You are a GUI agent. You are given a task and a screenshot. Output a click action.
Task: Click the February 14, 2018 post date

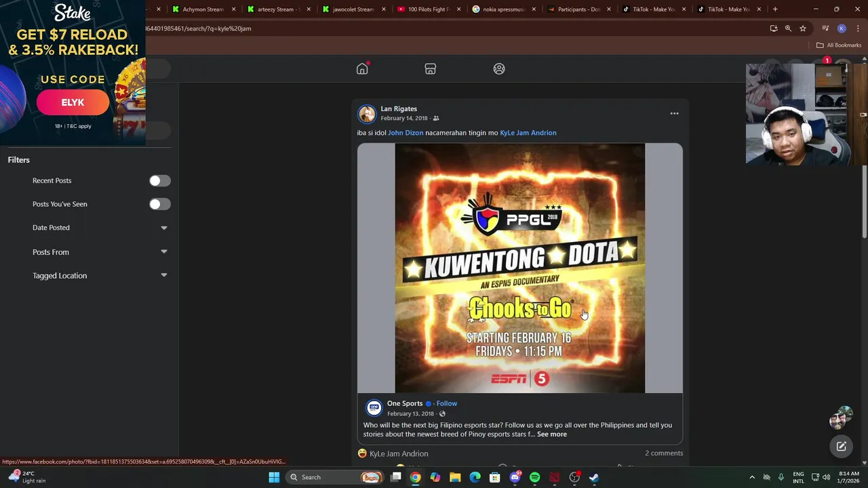pyautogui.click(x=404, y=118)
